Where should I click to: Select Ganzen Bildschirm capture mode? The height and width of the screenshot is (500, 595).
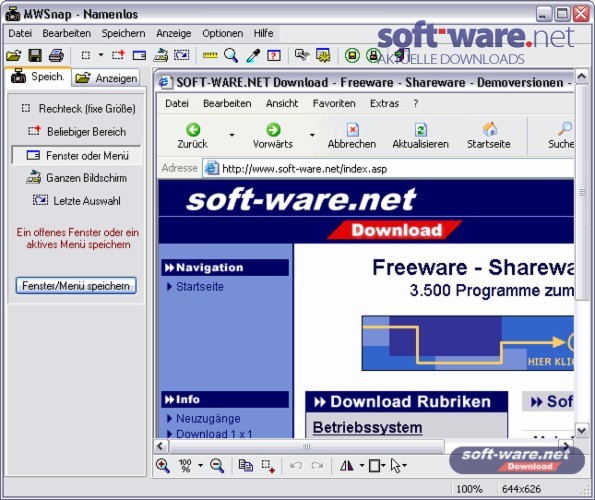(x=77, y=178)
